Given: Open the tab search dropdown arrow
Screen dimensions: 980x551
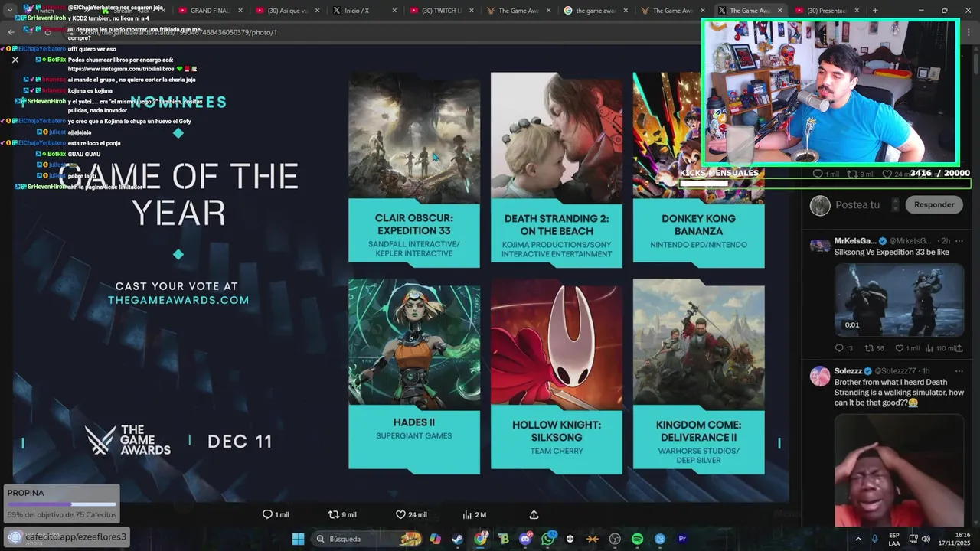Looking at the screenshot, I should [9, 11].
